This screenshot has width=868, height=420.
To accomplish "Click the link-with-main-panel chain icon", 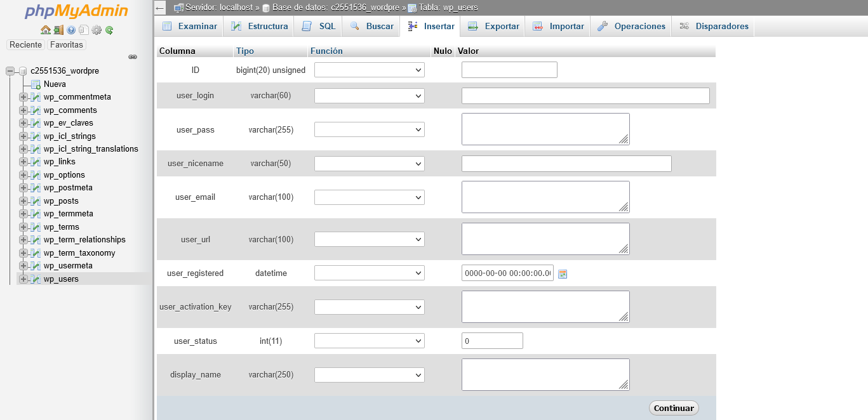I will [x=133, y=56].
